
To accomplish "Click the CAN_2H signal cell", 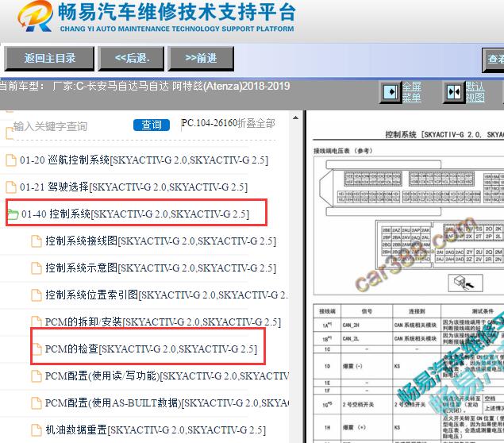I will point(367,325).
